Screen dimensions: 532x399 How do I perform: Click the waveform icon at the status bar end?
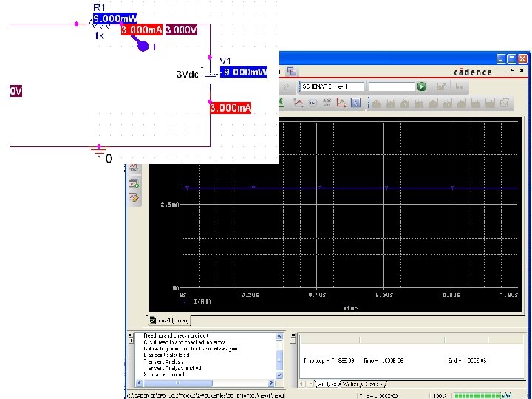pos(507,395)
